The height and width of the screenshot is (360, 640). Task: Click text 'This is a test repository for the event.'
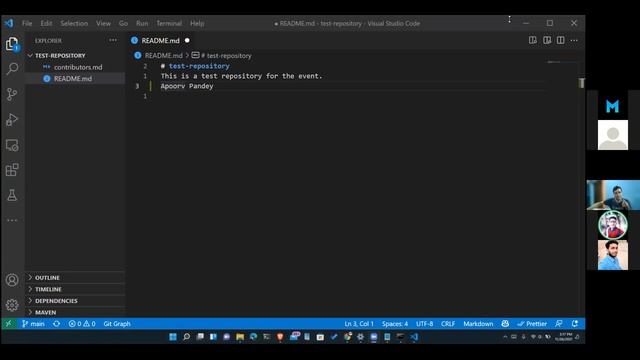click(x=241, y=76)
